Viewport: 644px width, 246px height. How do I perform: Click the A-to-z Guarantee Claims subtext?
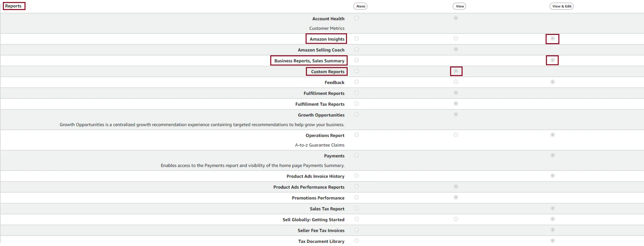[x=320, y=145]
